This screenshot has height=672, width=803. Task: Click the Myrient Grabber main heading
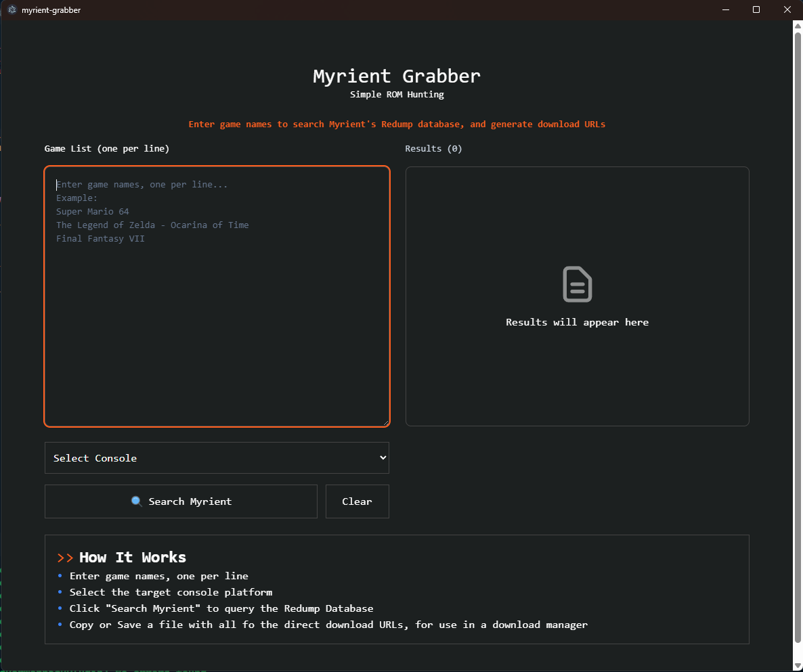click(397, 76)
